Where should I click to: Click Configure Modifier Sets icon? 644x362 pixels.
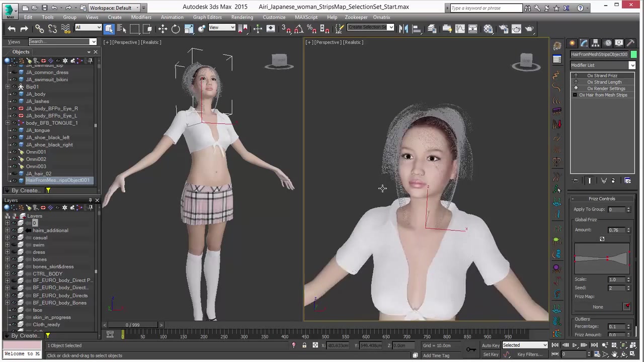point(628,180)
